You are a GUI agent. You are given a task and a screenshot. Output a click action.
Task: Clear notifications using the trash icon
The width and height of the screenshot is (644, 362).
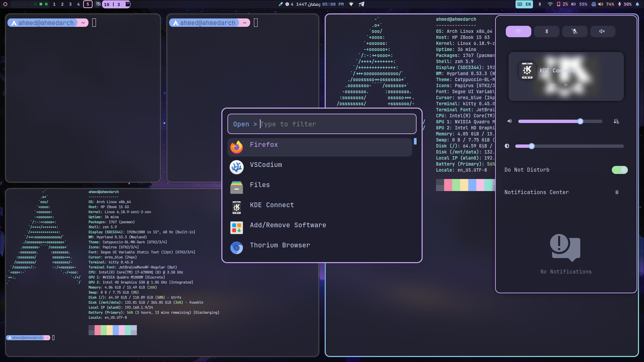point(617,192)
